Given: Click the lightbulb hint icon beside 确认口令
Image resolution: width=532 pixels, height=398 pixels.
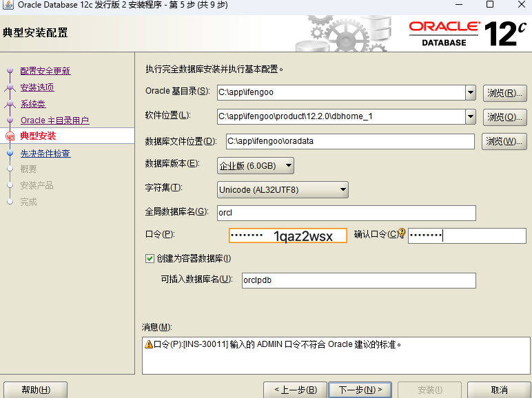Looking at the screenshot, I should pyautogui.click(x=401, y=233).
